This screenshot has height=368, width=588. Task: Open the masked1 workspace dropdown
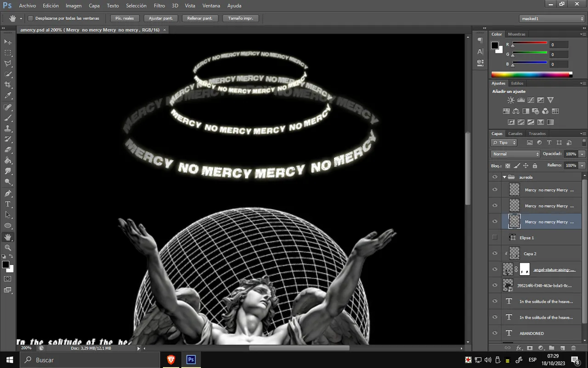(552, 19)
